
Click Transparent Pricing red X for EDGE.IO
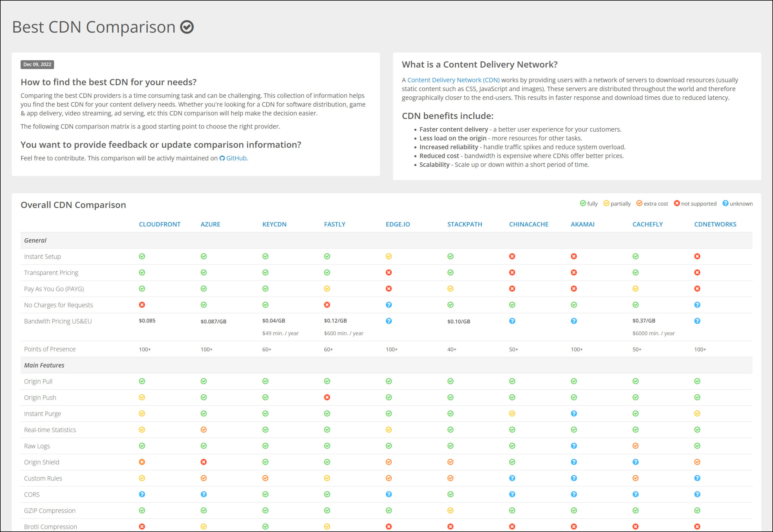[x=389, y=272]
